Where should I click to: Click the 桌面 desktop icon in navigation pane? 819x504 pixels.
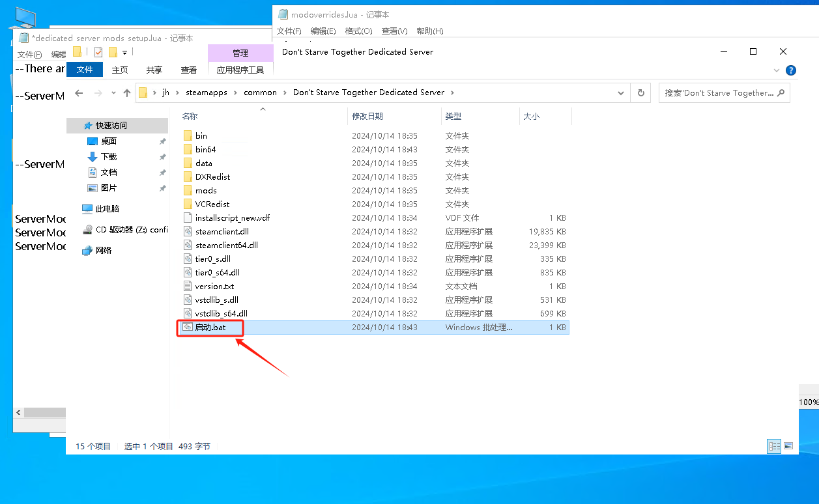tap(93, 141)
